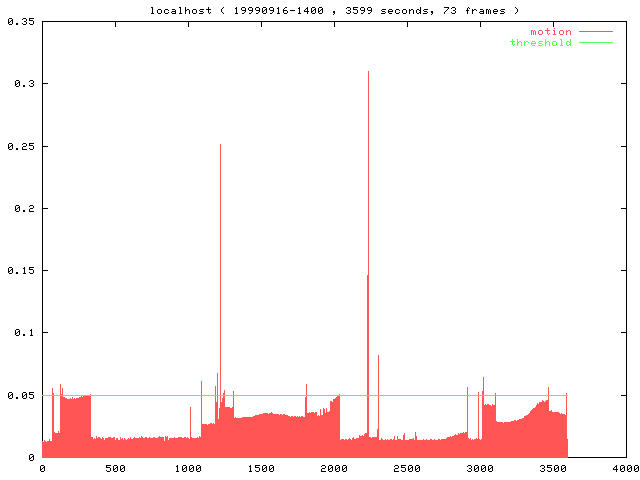Click the 0.1 y-axis tick label
This screenshot has width=640, height=480.
tap(22, 333)
